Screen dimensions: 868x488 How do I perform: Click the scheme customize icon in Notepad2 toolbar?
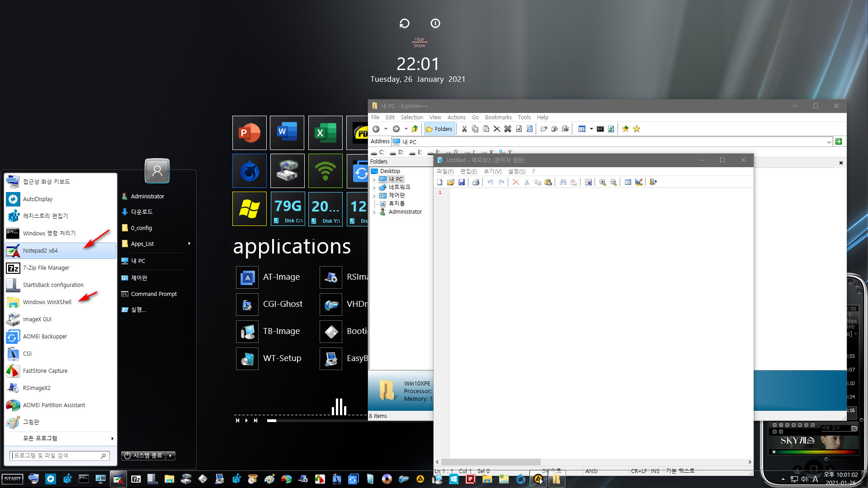(x=639, y=182)
